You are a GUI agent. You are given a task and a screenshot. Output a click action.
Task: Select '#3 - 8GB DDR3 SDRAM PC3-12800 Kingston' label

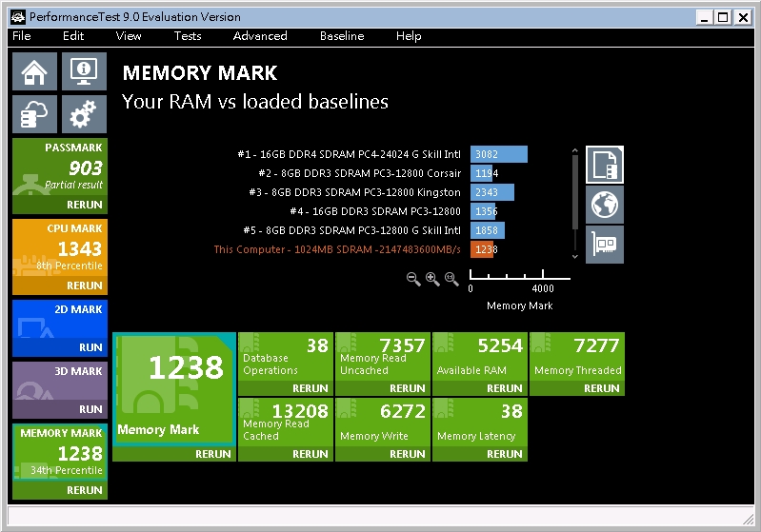click(x=354, y=192)
